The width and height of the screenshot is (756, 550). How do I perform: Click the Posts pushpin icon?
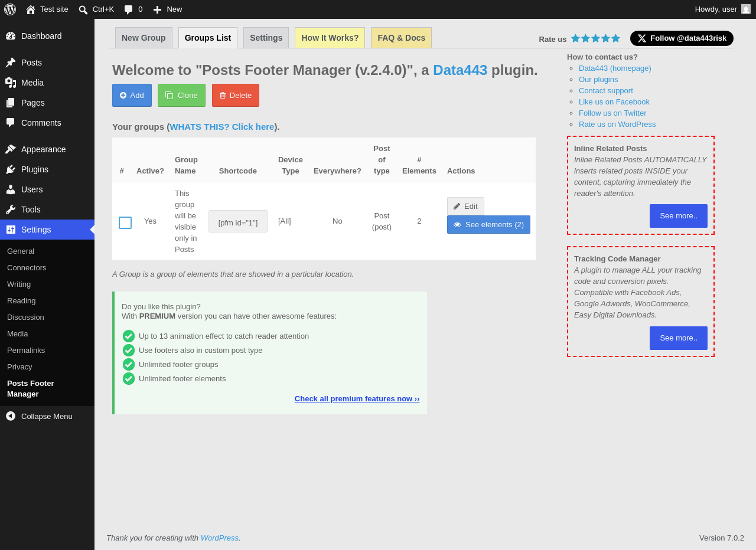pyautogui.click(x=11, y=63)
